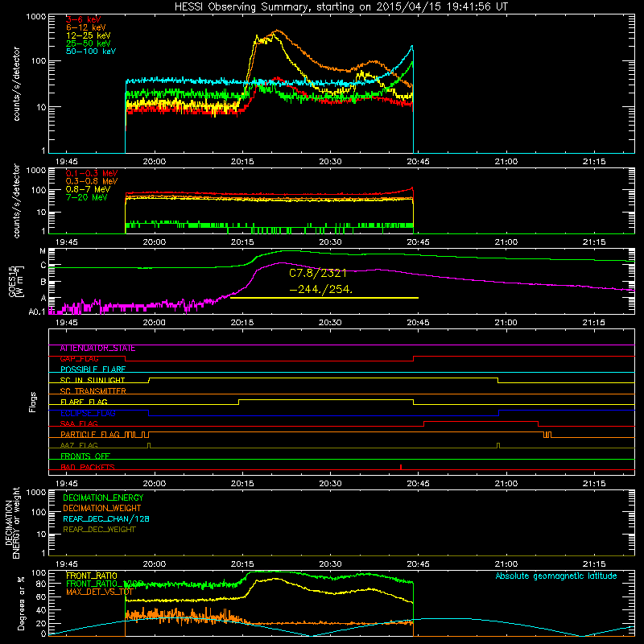644x644 pixels.
Task: Select the ECLIPSE_FLAG label
Action: 88,413
